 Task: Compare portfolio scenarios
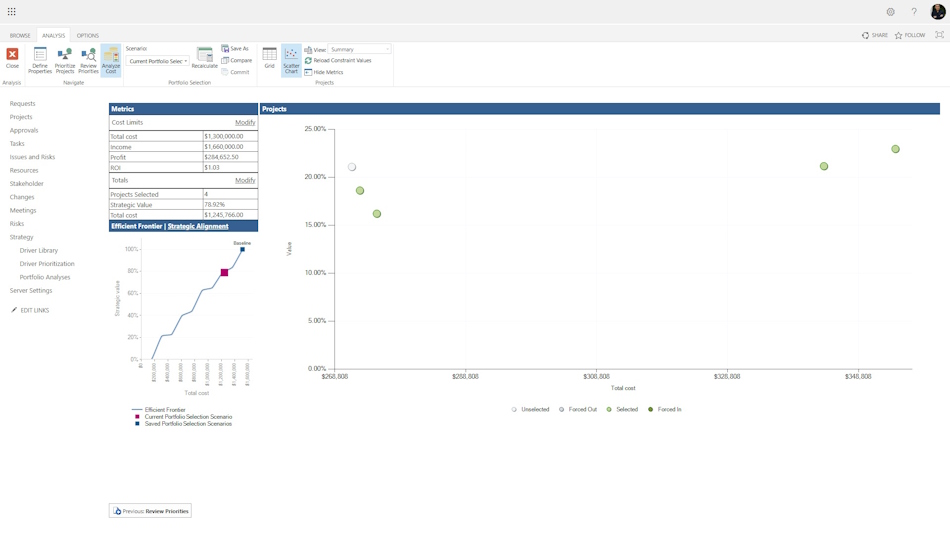(237, 60)
